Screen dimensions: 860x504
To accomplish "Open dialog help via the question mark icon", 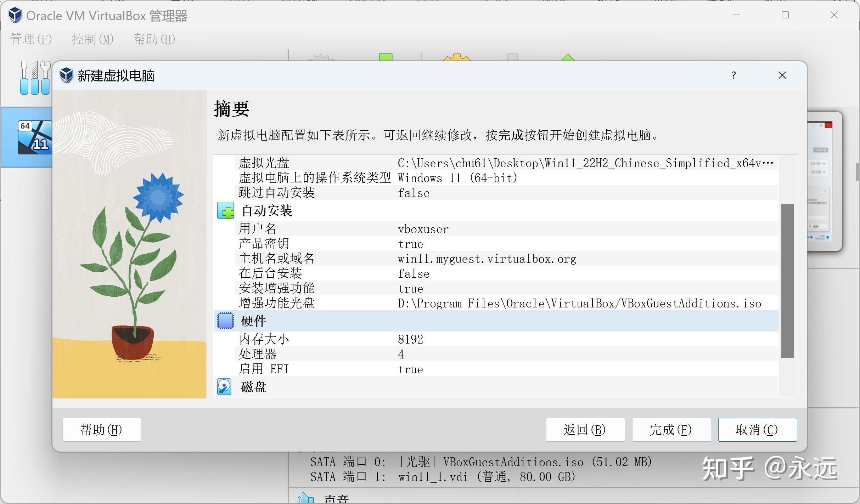I will (733, 75).
